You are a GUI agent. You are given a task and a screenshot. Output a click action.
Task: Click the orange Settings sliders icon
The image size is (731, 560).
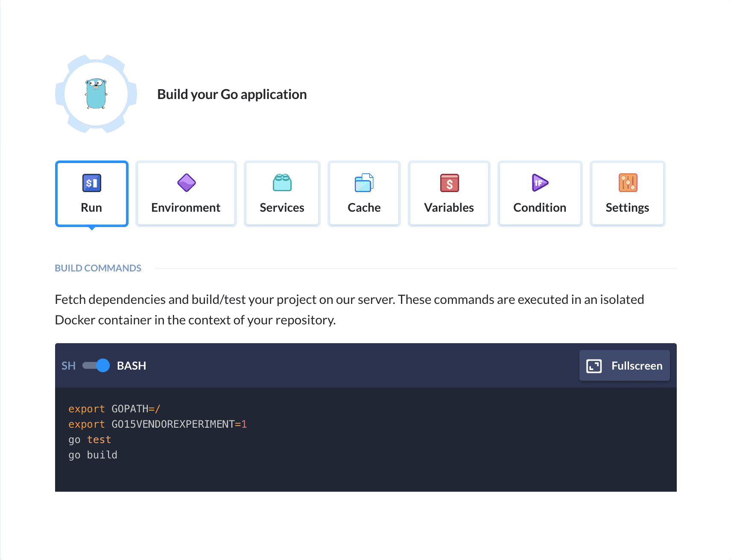click(627, 183)
